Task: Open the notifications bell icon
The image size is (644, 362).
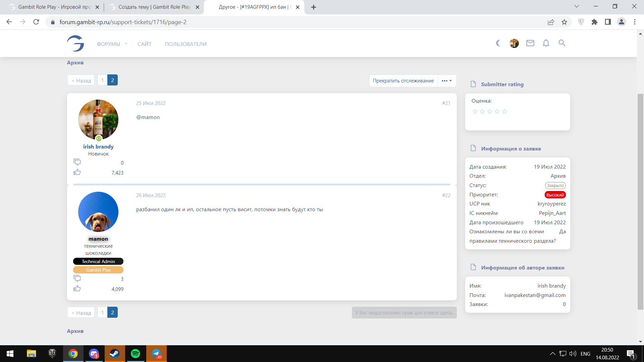Action: click(546, 43)
